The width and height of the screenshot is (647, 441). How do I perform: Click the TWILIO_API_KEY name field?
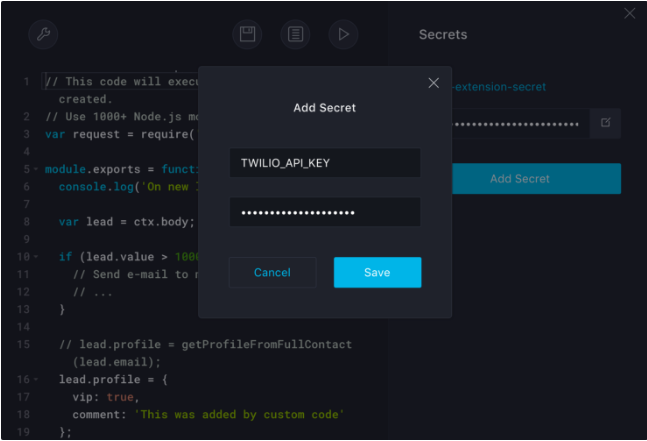coord(325,163)
